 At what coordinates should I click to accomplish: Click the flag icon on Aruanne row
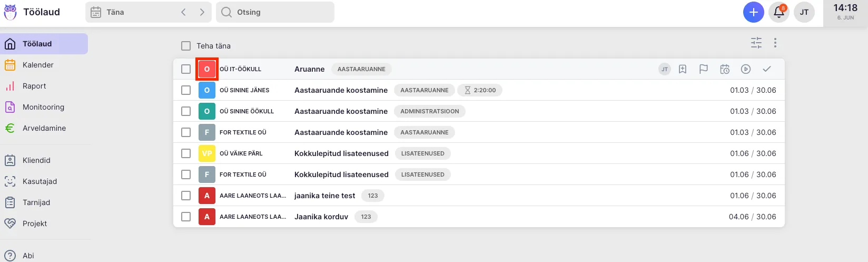point(703,69)
